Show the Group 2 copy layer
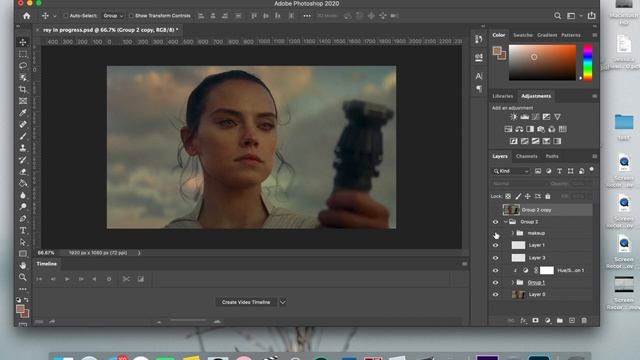The image size is (640, 360). 496,210
